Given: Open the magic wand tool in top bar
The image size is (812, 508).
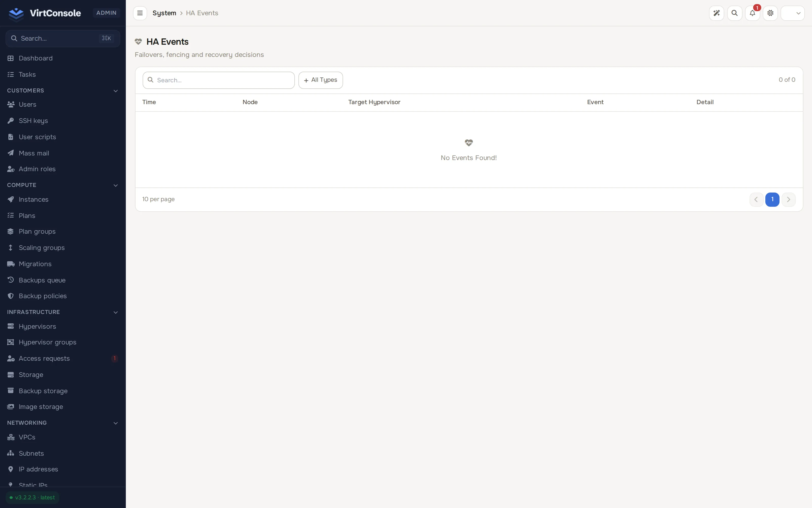Looking at the screenshot, I should [x=716, y=13].
